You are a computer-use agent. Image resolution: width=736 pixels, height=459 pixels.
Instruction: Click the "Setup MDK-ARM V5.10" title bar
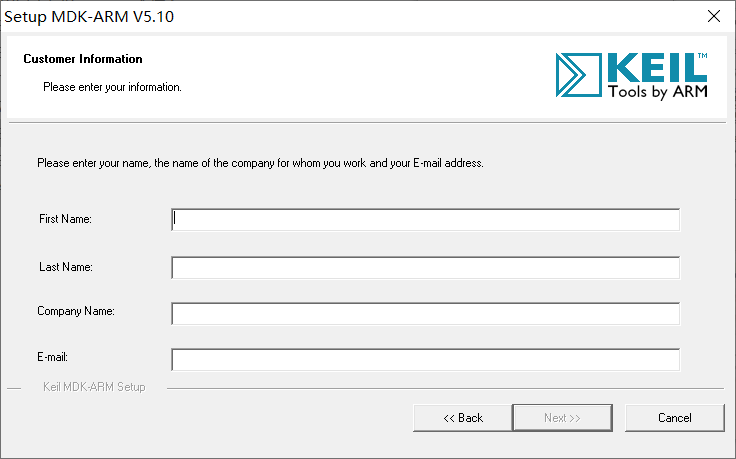pyautogui.click(x=96, y=16)
